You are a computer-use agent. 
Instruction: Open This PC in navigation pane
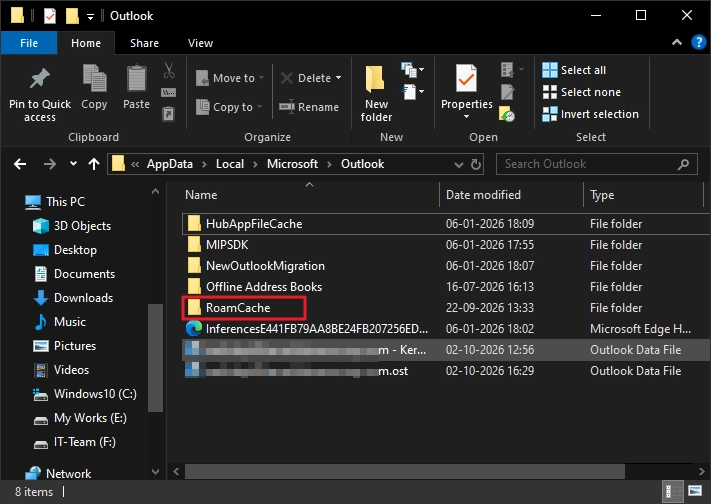pos(55,201)
